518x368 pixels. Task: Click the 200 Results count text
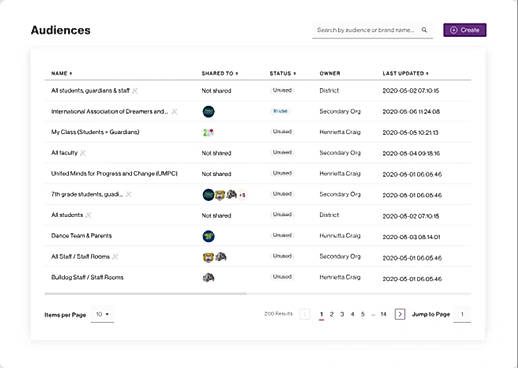[x=278, y=314]
